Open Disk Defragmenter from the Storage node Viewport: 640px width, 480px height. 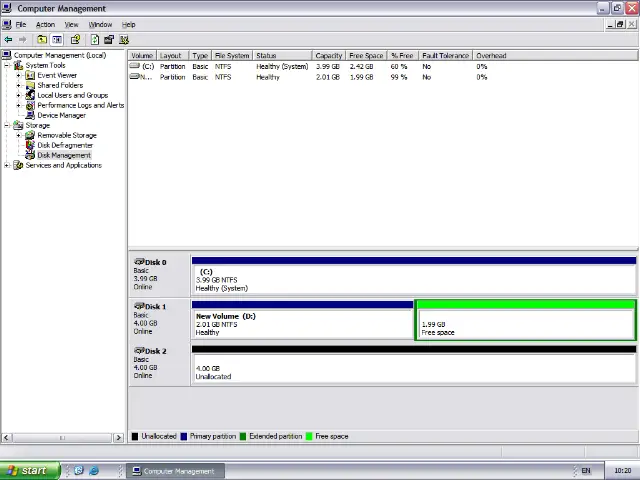[x=65, y=145]
